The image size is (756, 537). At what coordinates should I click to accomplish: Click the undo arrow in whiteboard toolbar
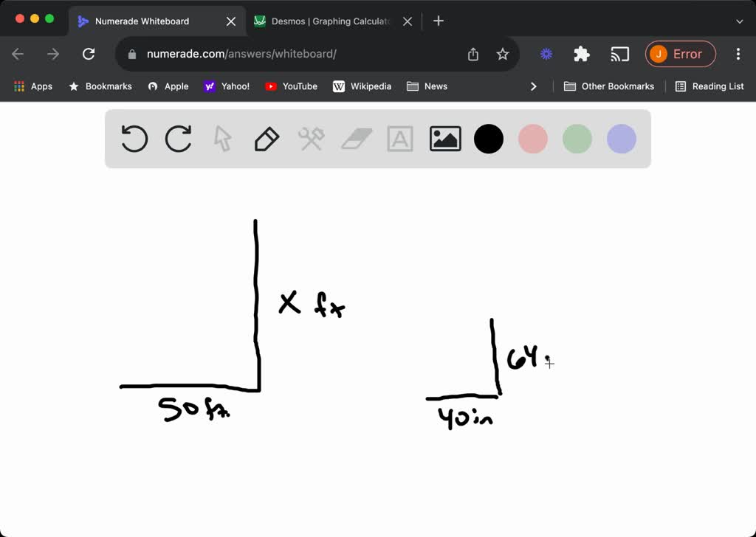(x=134, y=139)
